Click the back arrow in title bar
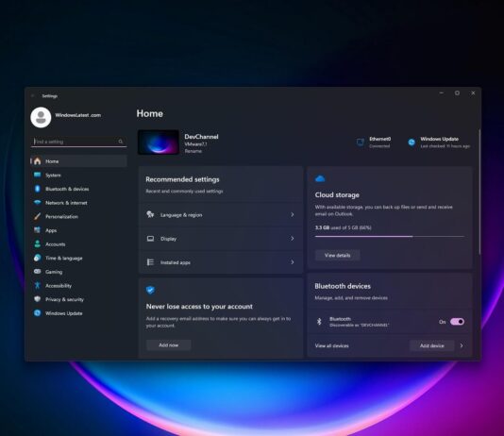Viewport: 504px width, 436px height. [x=32, y=95]
